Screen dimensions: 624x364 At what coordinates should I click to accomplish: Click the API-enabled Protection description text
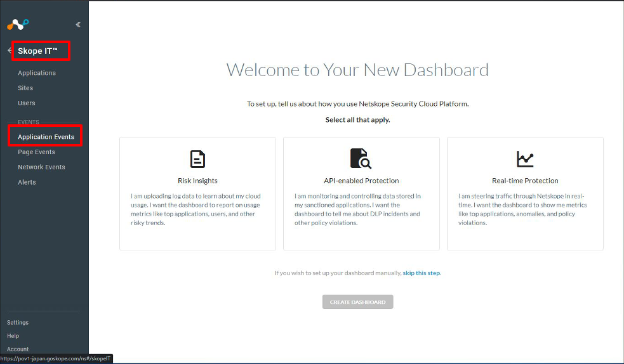tap(358, 209)
